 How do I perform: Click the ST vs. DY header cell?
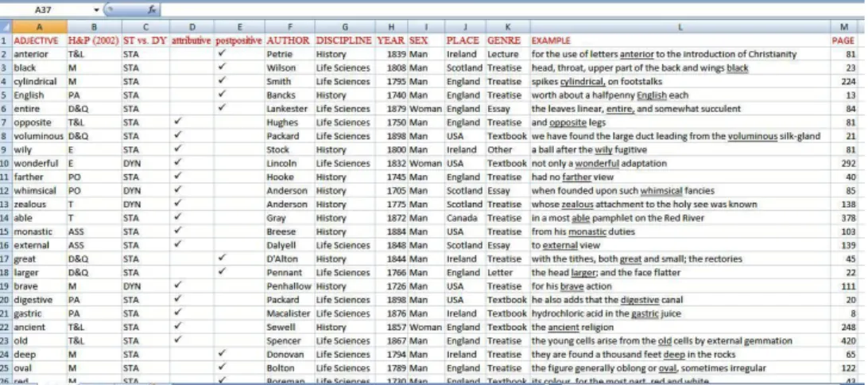[145, 41]
